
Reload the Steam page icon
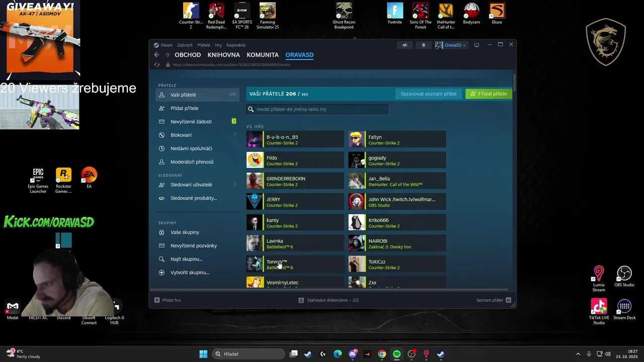[157, 64]
